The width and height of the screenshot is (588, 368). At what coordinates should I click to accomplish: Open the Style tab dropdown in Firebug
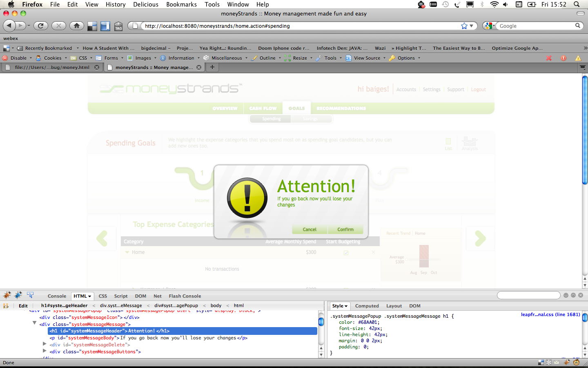coord(340,306)
